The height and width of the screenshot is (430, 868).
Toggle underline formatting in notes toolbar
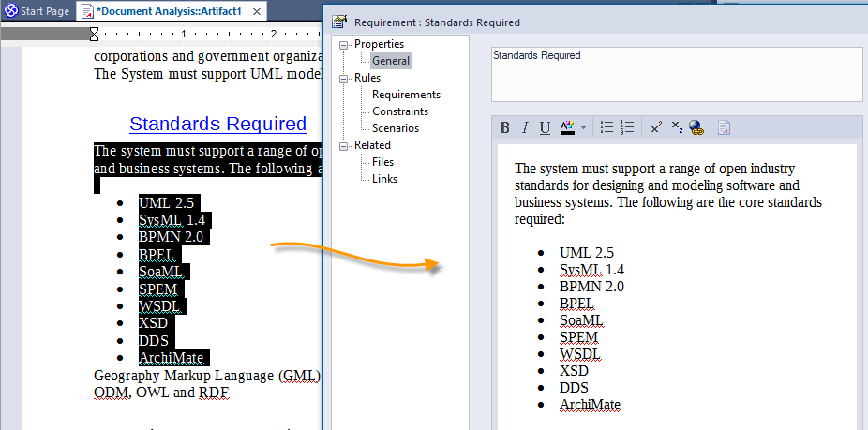click(x=546, y=128)
